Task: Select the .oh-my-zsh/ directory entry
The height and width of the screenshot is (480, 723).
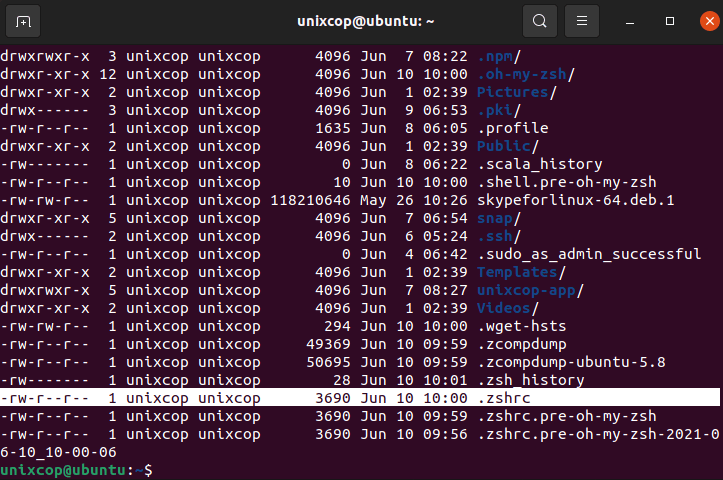Action: pos(526,75)
